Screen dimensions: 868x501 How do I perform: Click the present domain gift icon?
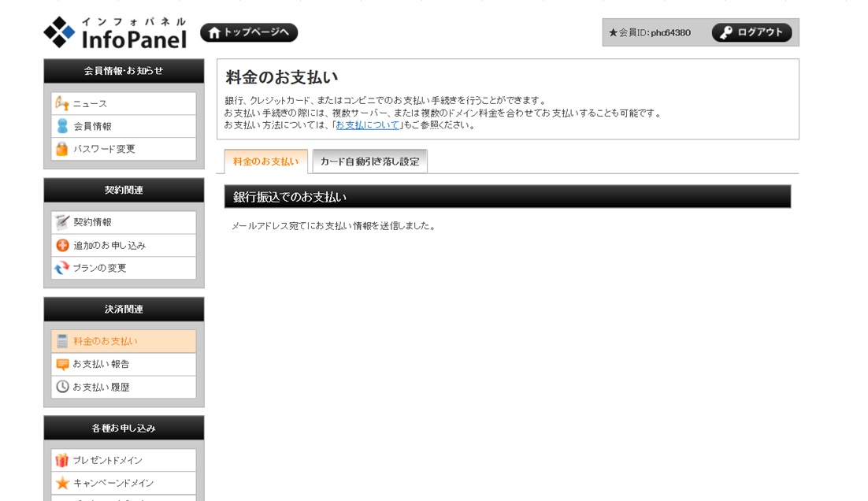[x=62, y=460]
